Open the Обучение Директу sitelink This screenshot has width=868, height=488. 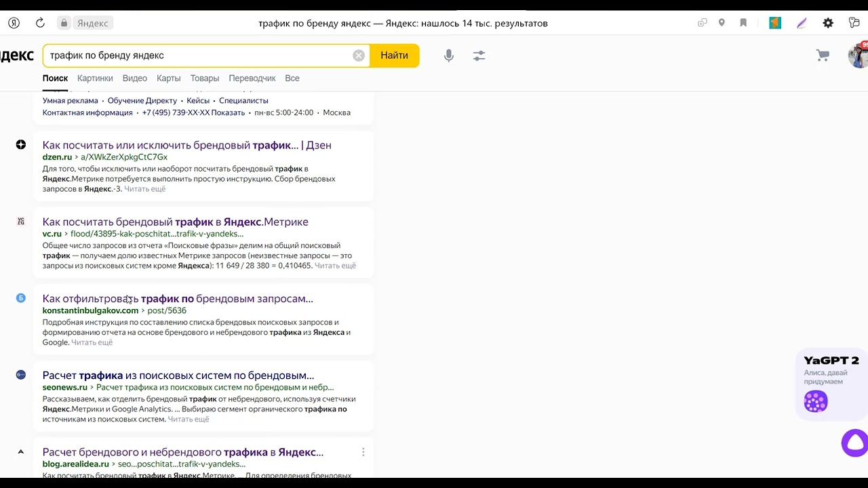[142, 100]
